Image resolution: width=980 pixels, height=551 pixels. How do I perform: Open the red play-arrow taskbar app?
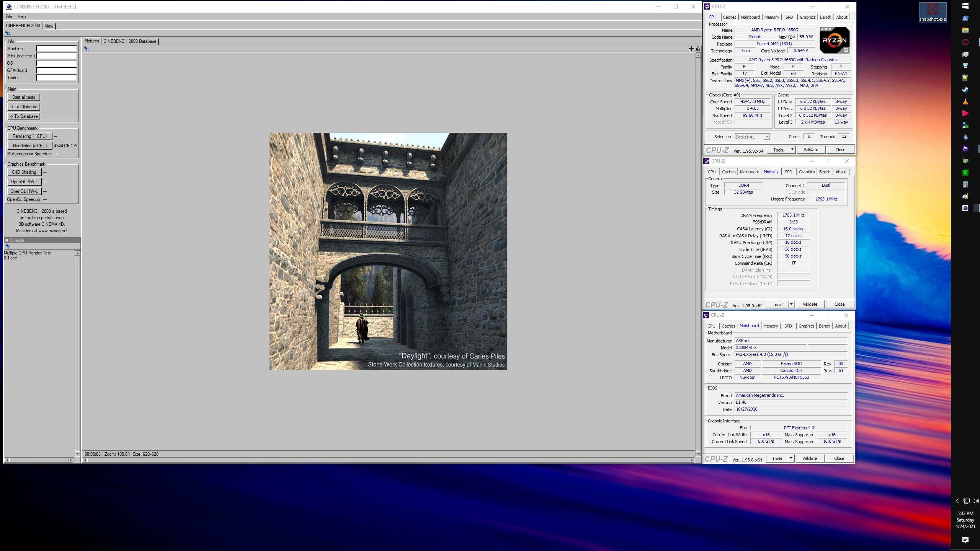965,113
